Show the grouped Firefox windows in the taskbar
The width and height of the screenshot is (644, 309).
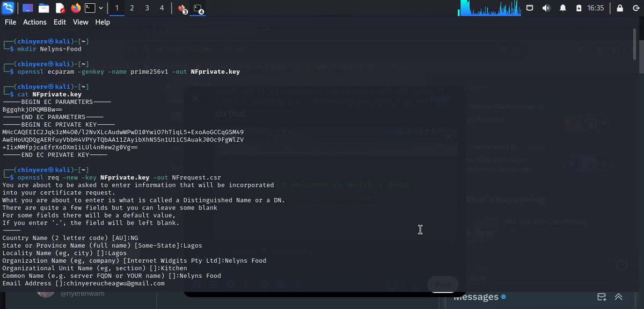[x=182, y=8]
